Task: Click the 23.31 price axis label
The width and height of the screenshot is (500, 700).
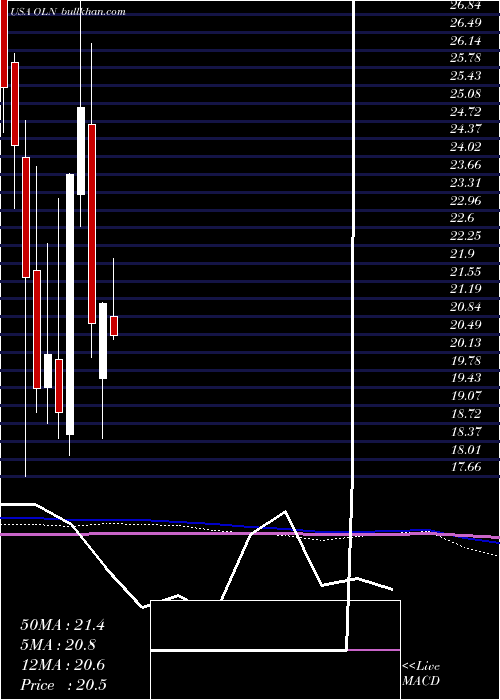Action: (466, 182)
